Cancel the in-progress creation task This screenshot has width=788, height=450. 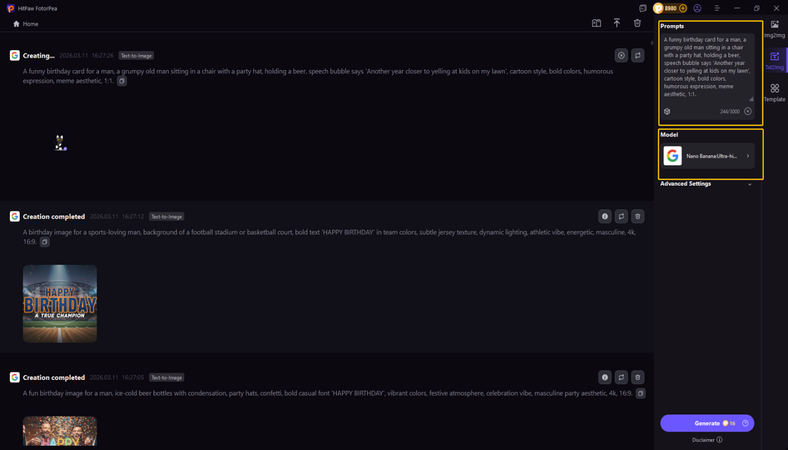pyautogui.click(x=621, y=56)
